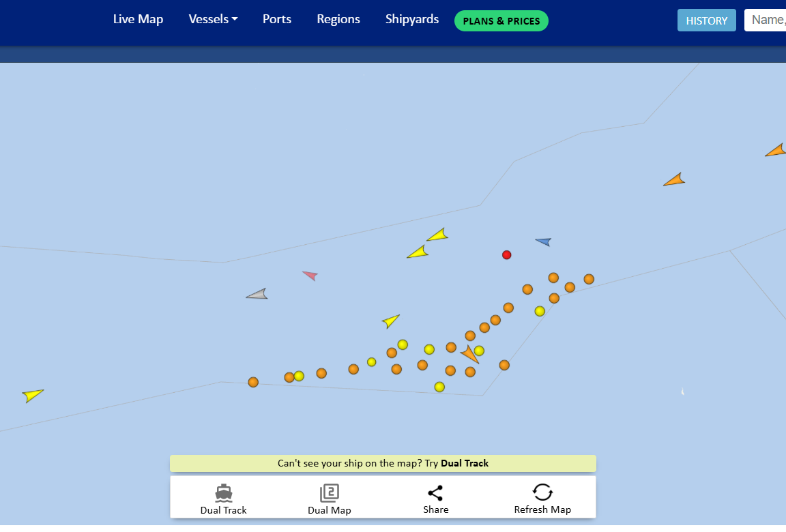Viewport: 786px width, 532px height.
Task: Select the leftmost orange circle marker
Action: pyautogui.click(x=253, y=382)
